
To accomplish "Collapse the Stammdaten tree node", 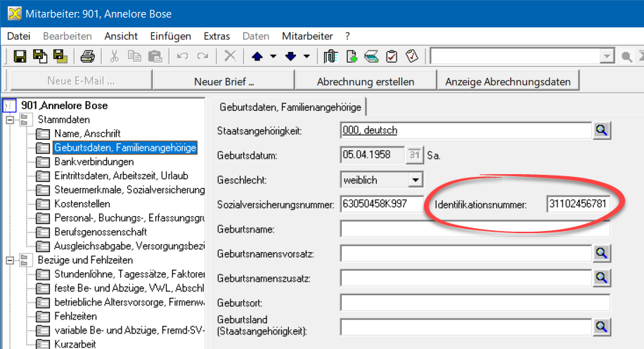I will pos(10,120).
